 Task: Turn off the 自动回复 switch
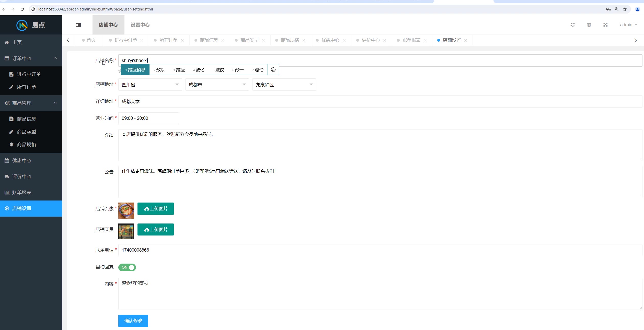(x=127, y=267)
